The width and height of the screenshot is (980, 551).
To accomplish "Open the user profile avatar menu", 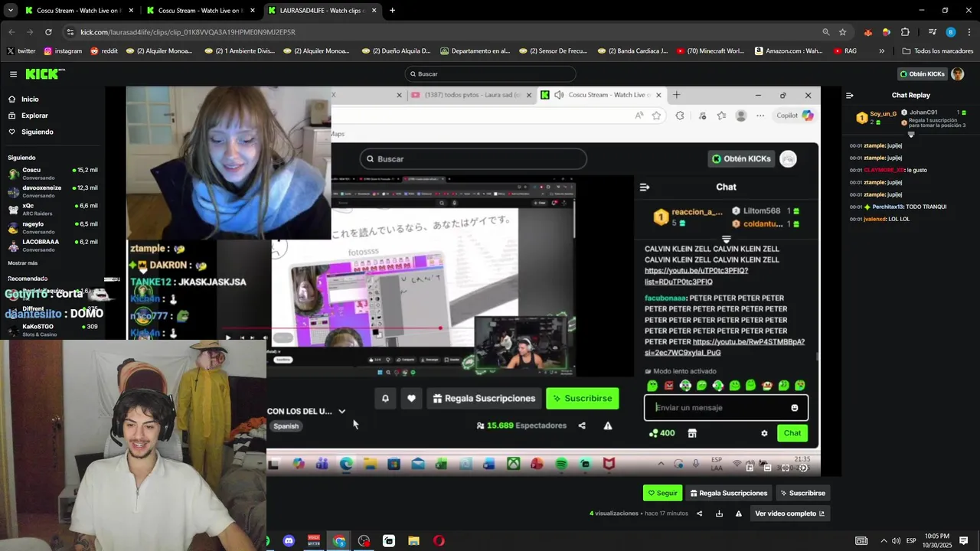I will [x=957, y=74].
